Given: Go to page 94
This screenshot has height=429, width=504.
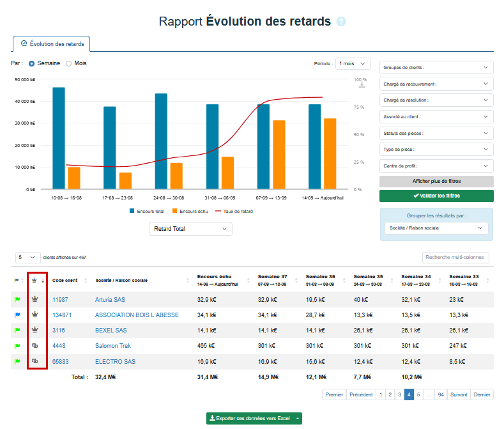Looking at the screenshot, I should tap(441, 394).
